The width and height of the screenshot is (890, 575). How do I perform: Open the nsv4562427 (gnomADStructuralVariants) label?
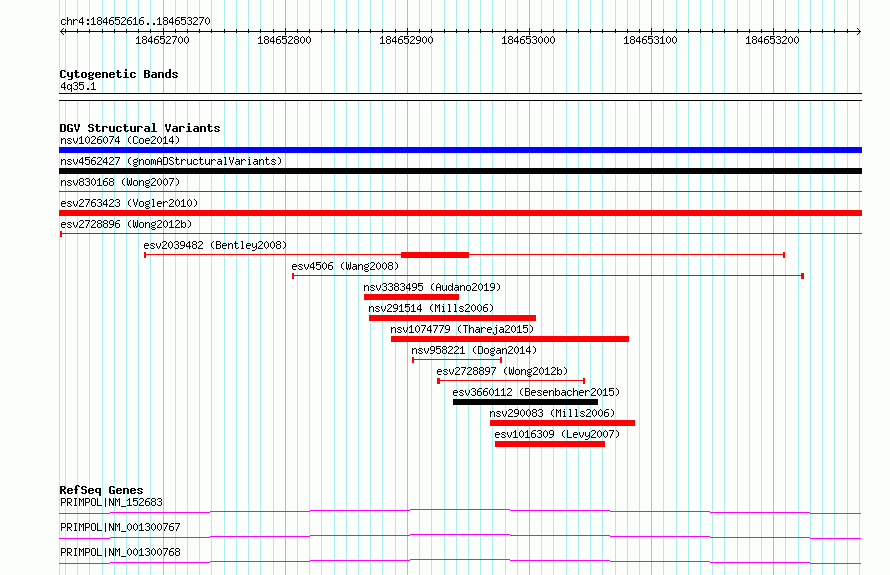[171, 161]
